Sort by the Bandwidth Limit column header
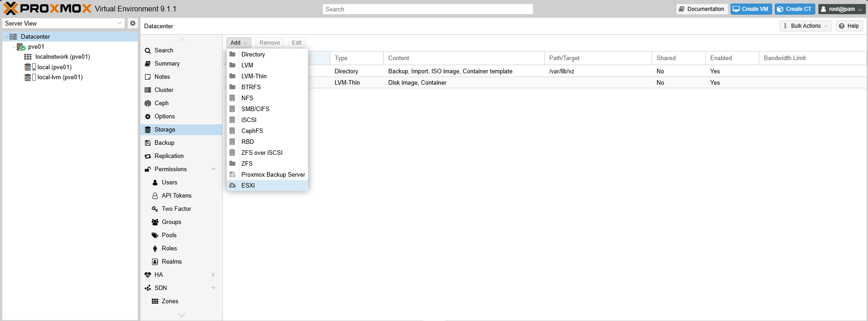The width and height of the screenshot is (868, 321). 812,58
